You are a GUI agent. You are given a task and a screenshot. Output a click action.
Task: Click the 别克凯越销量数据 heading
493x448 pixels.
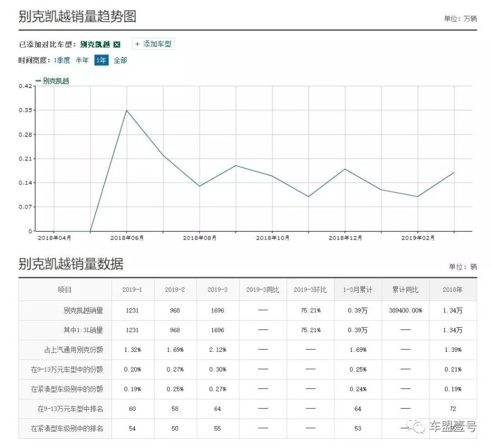(71, 263)
